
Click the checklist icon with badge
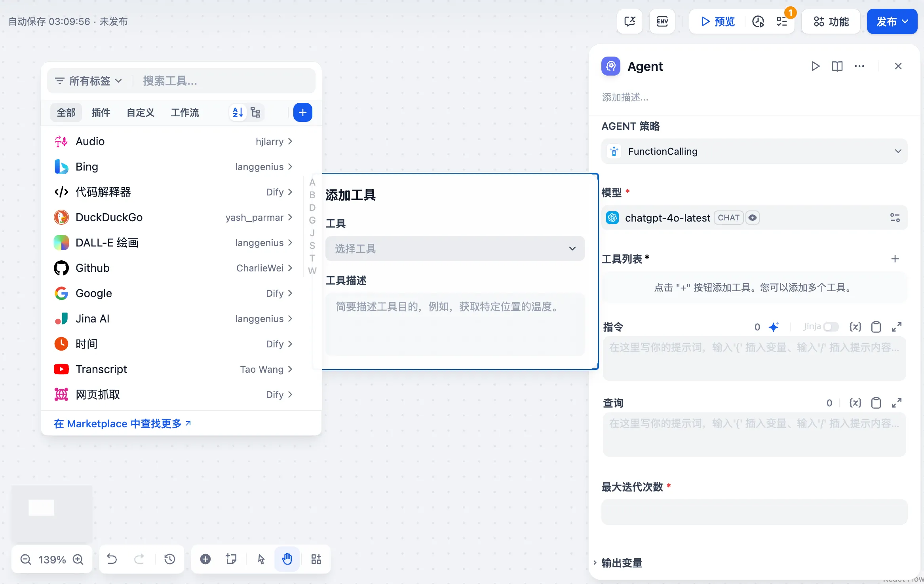click(782, 21)
